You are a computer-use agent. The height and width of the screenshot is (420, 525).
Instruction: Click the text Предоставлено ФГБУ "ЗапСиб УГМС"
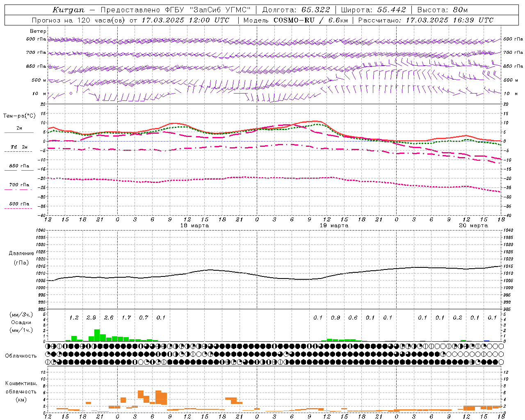coord(175,10)
